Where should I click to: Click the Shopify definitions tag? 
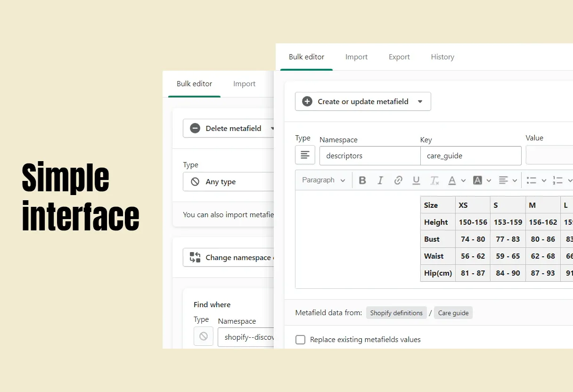click(x=396, y=313)
